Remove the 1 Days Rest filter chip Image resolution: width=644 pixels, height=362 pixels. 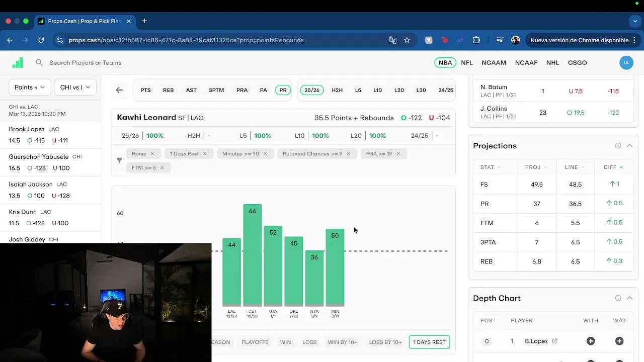[x=205, y=154]
